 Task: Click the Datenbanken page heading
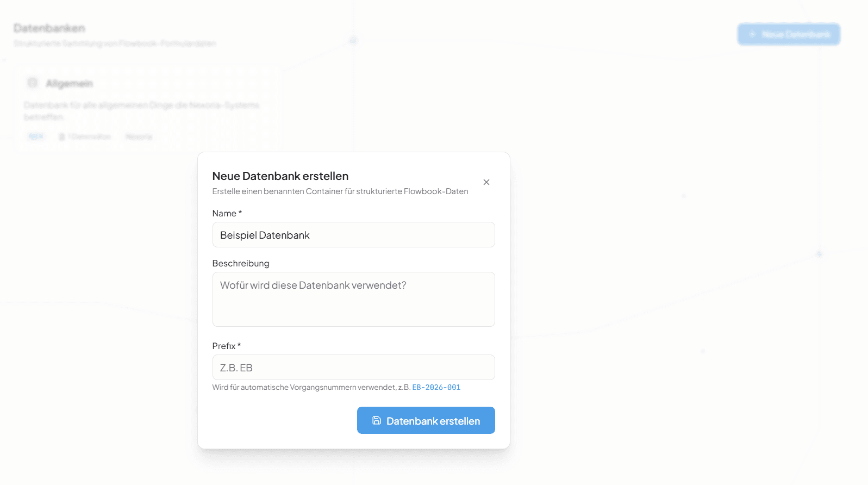click(x=49, y=28)
